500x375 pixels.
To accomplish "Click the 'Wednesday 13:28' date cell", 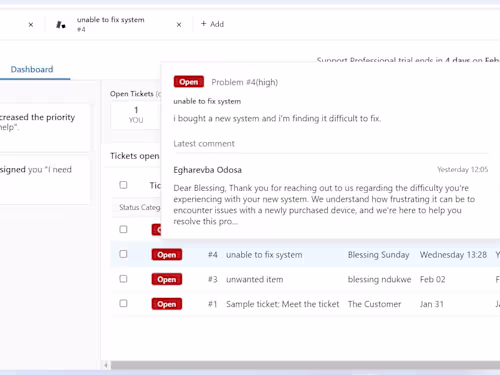I will click(x=453, y=255).
